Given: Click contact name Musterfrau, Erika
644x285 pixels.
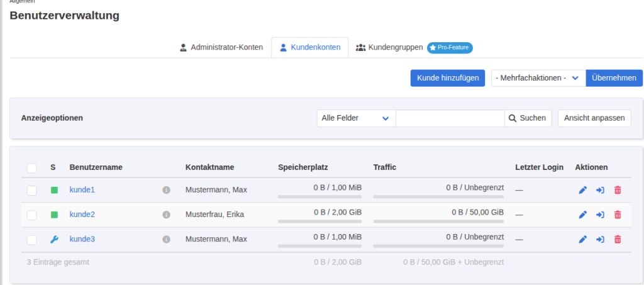Looking at the screenshot, I should coord(215,215).
